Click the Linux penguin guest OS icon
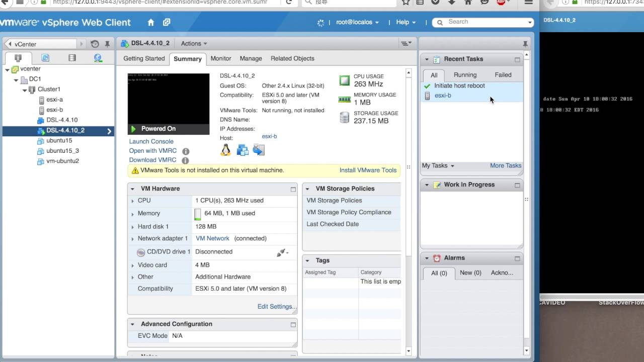Image resolution: width=644 pixels, height=362 pixels. pos(225,150)
